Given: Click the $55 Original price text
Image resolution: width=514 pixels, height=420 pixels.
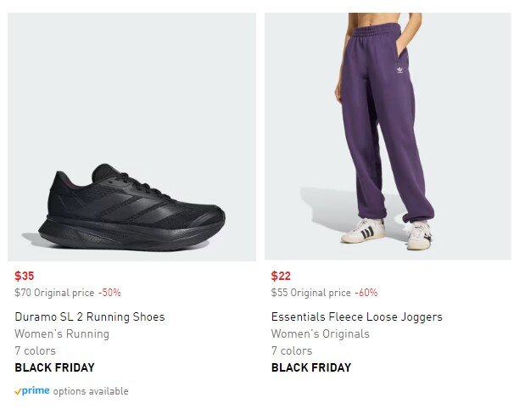Looking at the screenshot, I should click(x=310, y=293).
